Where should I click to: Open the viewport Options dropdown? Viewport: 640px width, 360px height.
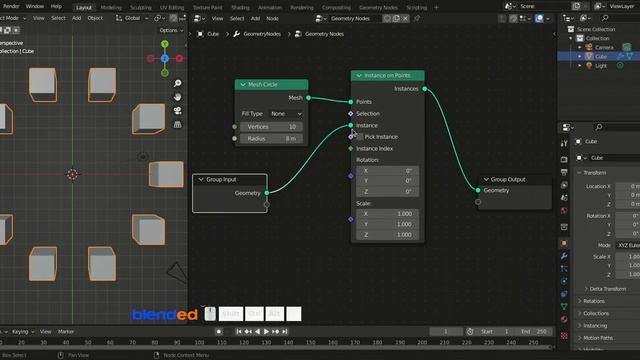point(171,30)
